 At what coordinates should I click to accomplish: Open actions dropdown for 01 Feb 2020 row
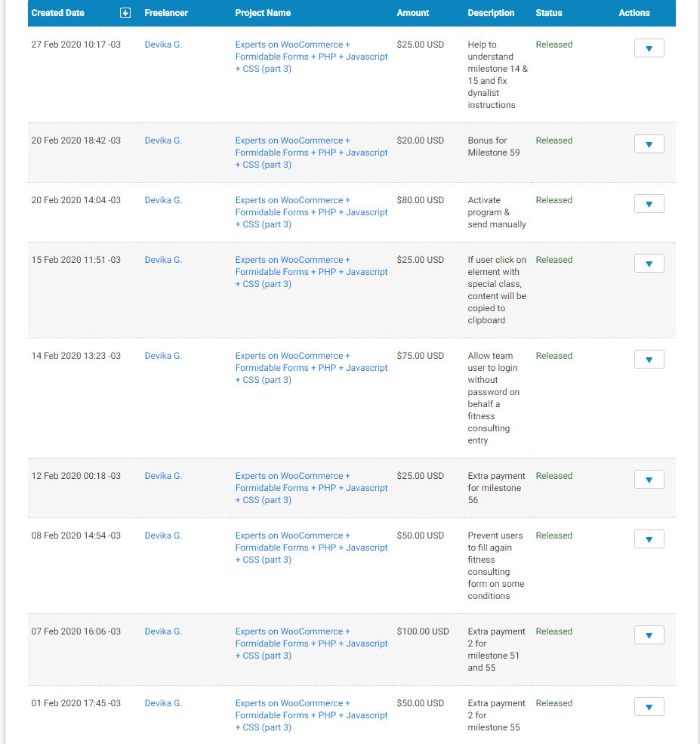coord(649,707)
